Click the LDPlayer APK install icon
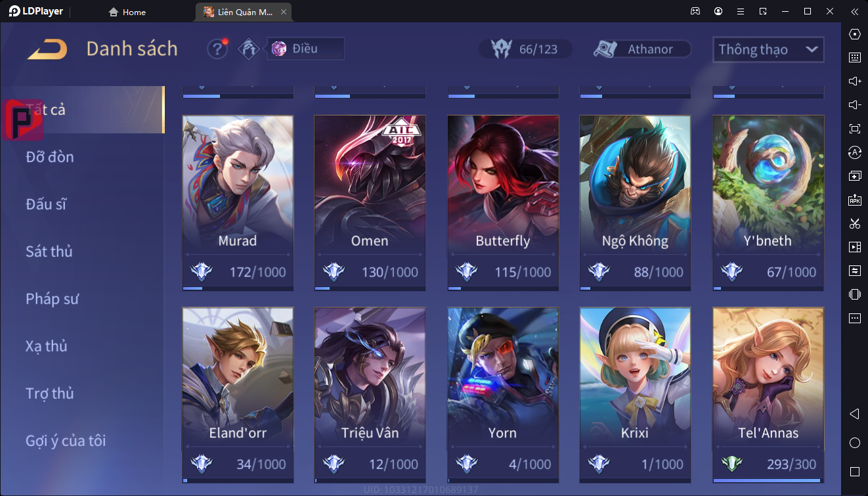 854,200
